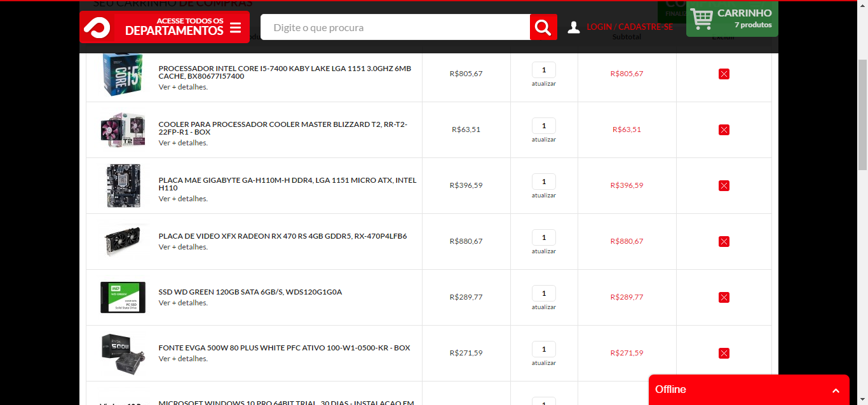Open 'Ver + detalhes' for Cooler Master Blizzard T2
Screen dimensions: 868x405
pyautogui.click(x=183, y=143)
